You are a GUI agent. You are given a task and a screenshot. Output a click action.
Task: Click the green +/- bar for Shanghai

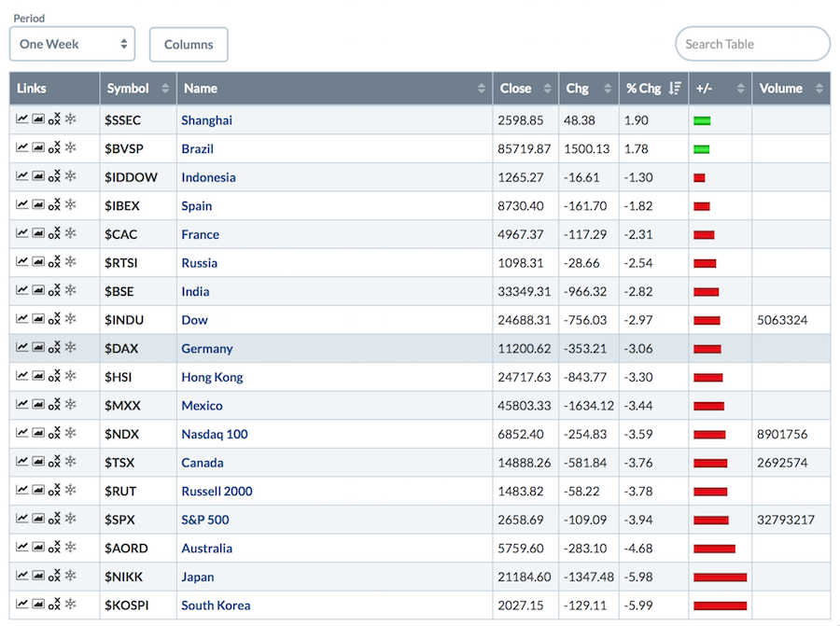click(x=702, y=120)
